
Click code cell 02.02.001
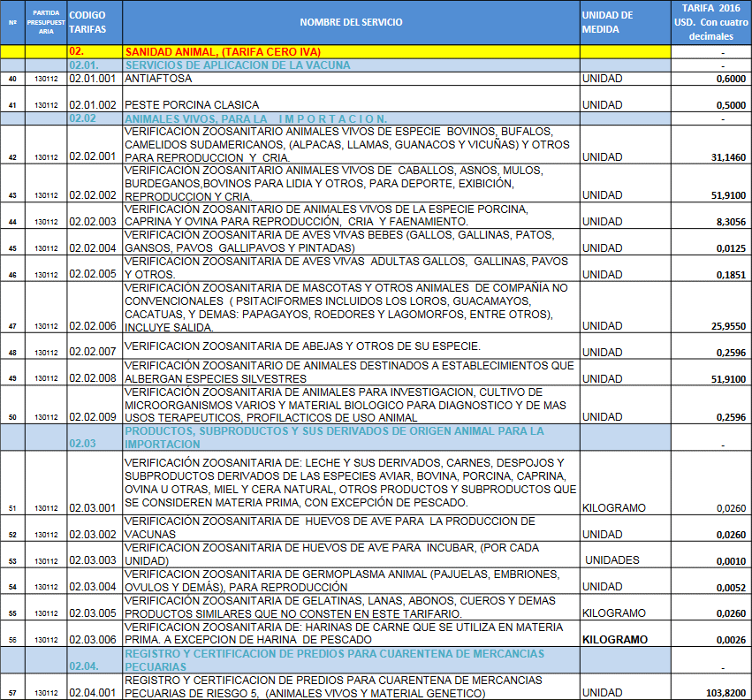94,156
